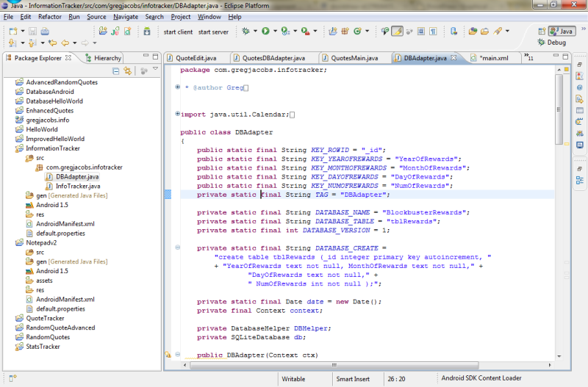This screenshot has height=387, width=588.
Task: Open the Package Explorer view menu arrow
Action: pos(154,70)
